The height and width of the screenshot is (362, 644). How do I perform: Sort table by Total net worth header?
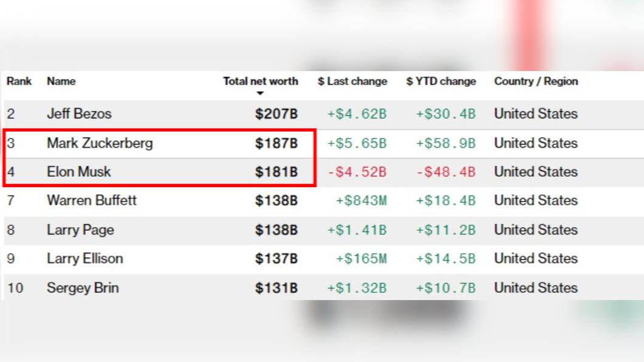point(261,81)
